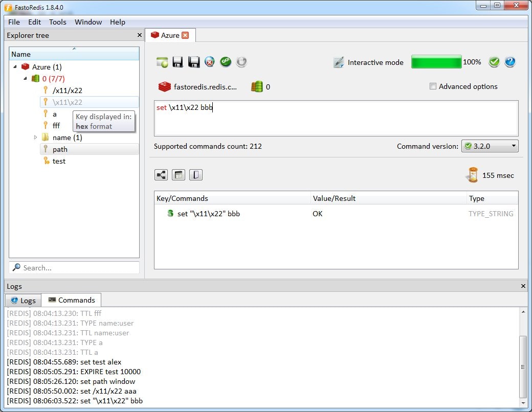The width and height of the screenshot is (532, 412).
Task: Switch results to text view icon
Action: [x=196, y=174]
